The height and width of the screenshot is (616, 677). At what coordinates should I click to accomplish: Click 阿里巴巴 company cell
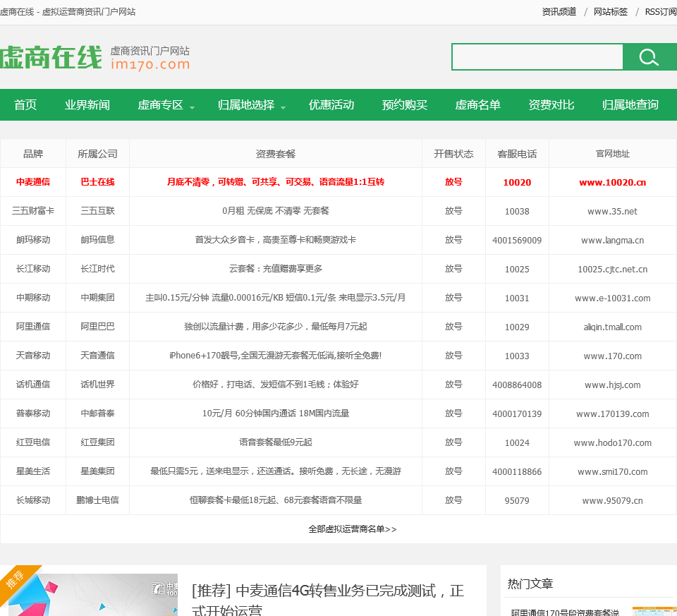pos(97,327)
